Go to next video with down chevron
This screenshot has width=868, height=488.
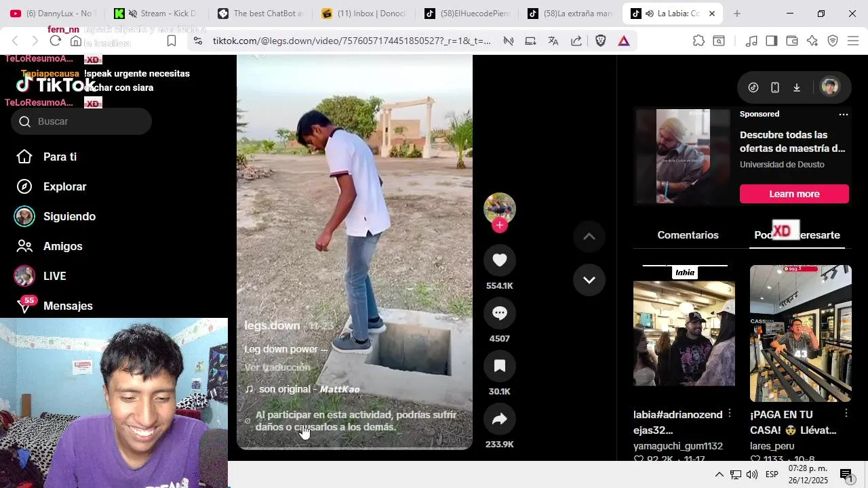coord(589,280)
